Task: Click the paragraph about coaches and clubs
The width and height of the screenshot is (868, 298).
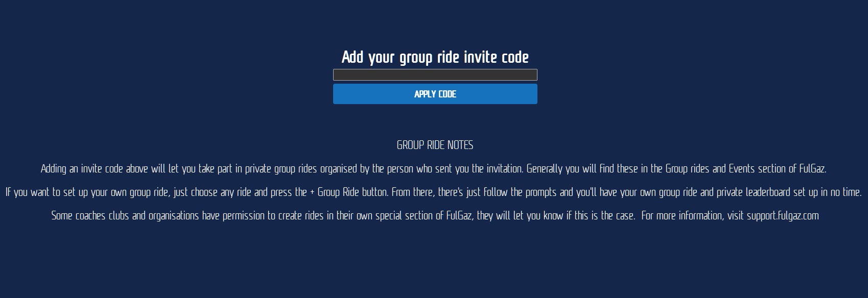Action: click(434, 216)
